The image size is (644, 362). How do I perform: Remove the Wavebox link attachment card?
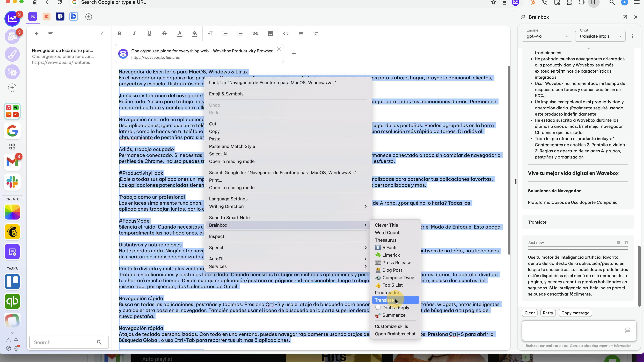[279, 49]
